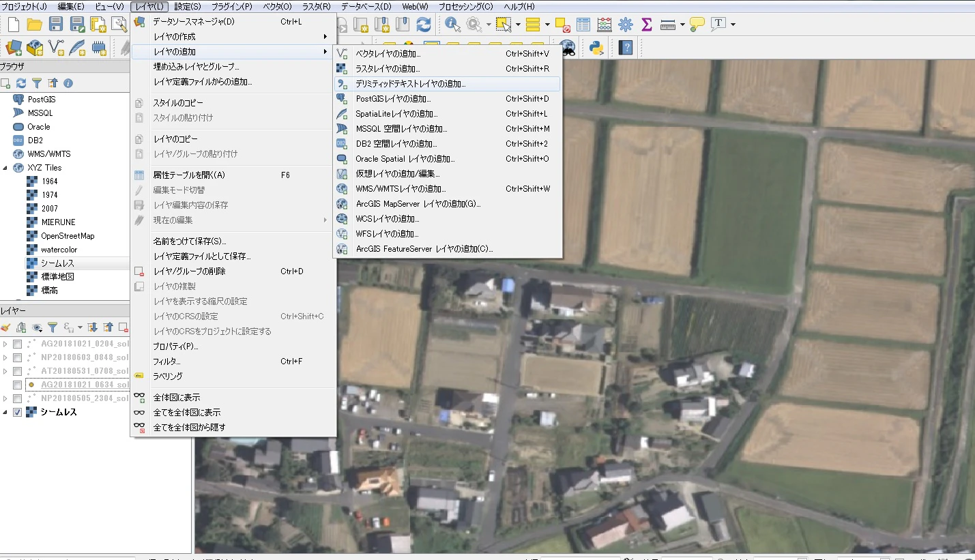Expand the AG20181021_0204_sol layer legend
Viewport: 975px width, 560px height.
[5, 344]
